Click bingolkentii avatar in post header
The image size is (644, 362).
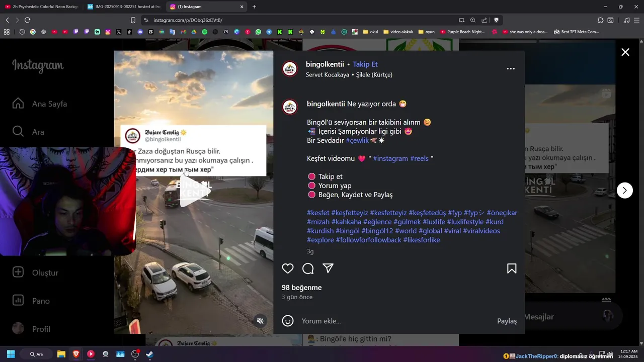[x=290, y=69]
